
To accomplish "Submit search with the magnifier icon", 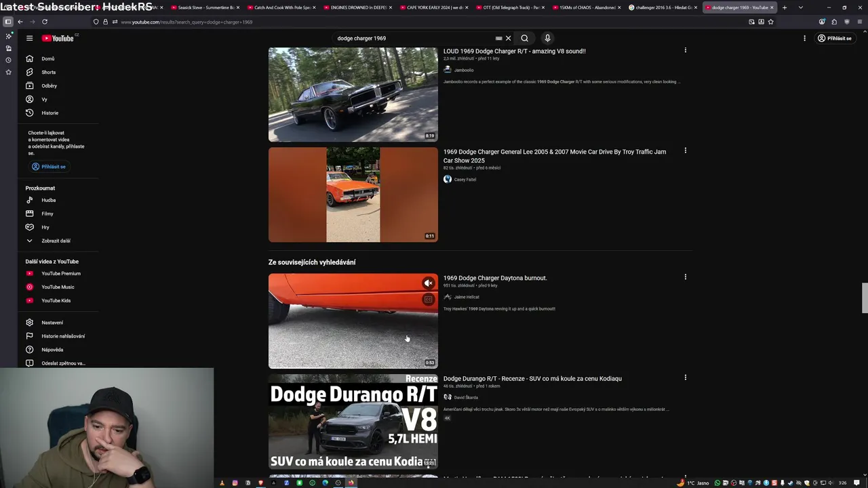I will point(524,38).
